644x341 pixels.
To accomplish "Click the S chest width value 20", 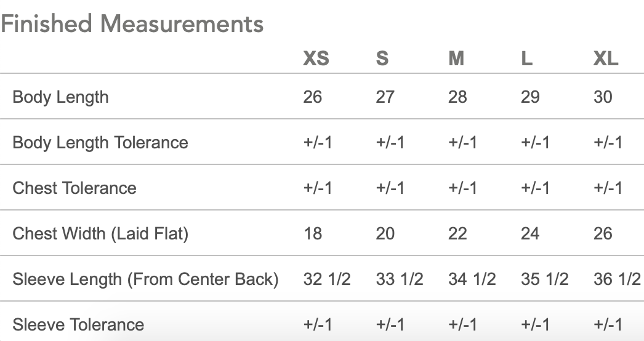I will [385, 233].
